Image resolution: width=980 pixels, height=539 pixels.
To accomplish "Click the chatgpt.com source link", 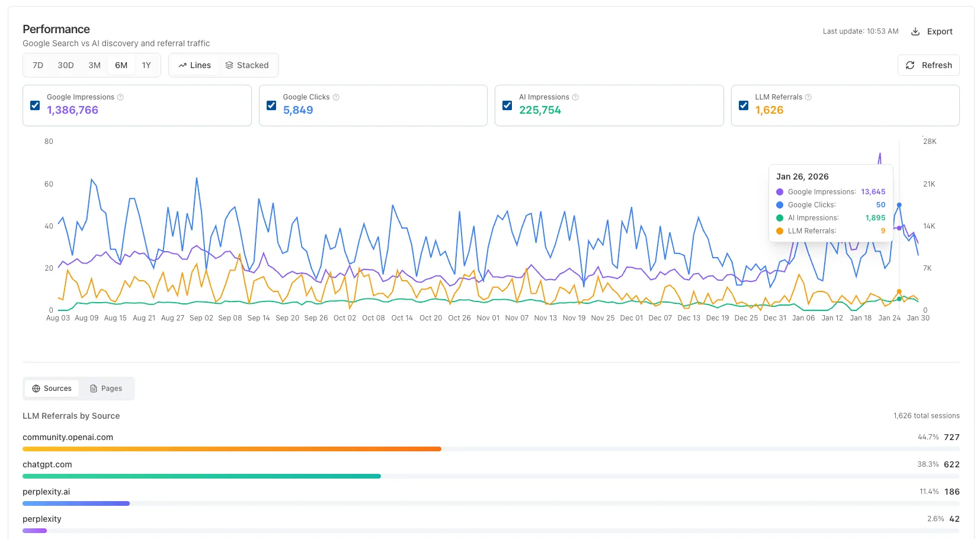I will (47, 464).
